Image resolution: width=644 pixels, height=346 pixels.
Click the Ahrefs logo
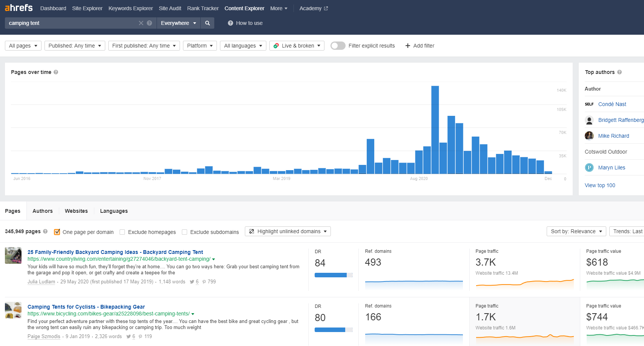point(18,8)
